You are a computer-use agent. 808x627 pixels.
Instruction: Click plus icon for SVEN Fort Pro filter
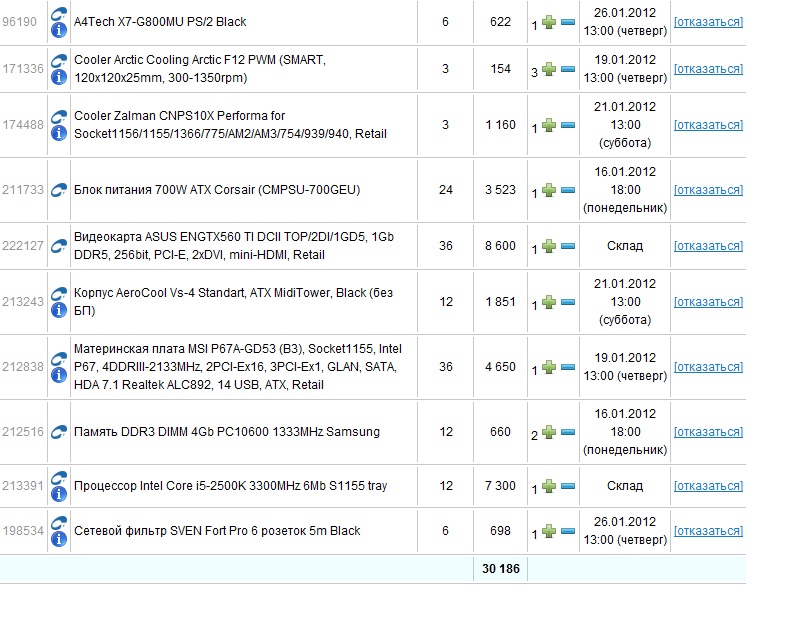pyautogui.click(x=549, y=531)
